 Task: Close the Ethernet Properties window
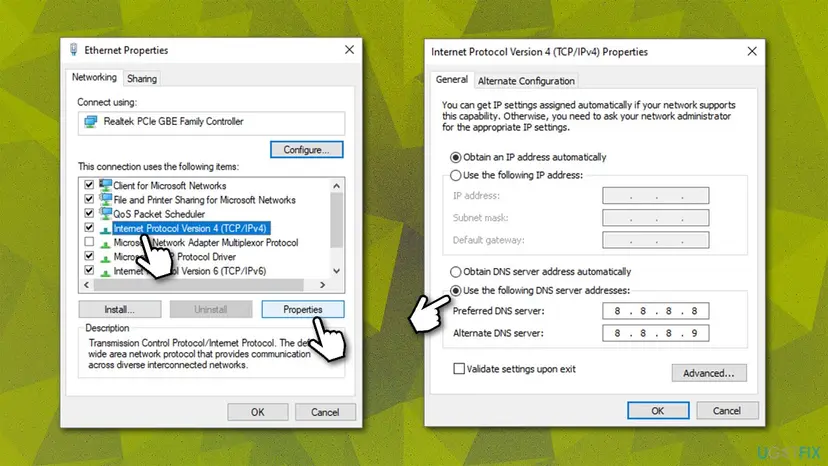coord(349,50)
